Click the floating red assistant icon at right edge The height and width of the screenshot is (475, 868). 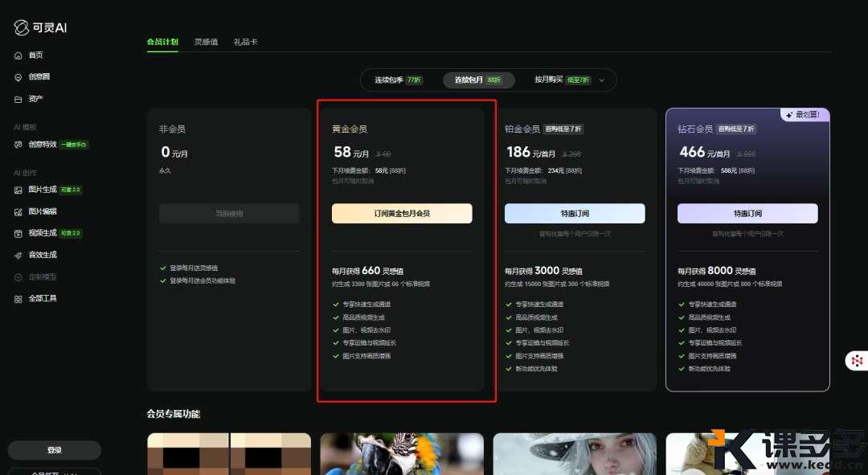pos(857,361)
